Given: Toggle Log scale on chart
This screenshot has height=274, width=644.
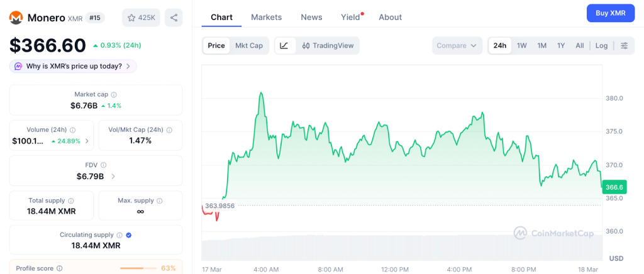Looking at the screenshot, I should (601, 45).
